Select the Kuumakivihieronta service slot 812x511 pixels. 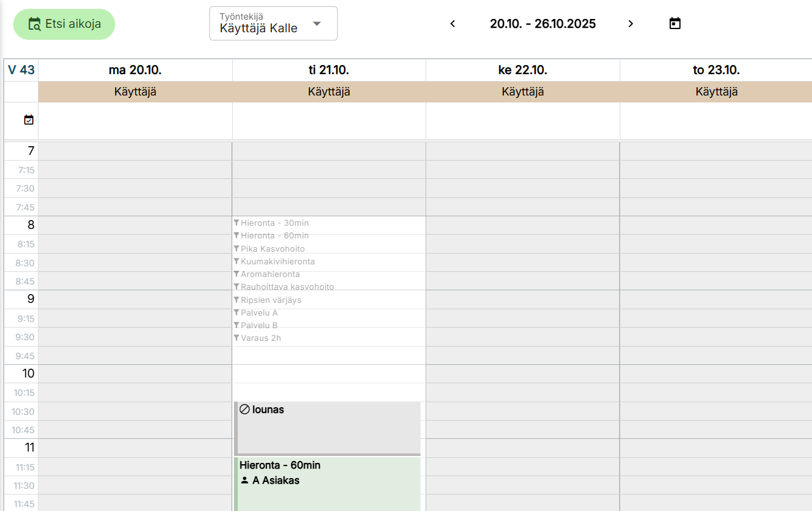coord(278,261)
